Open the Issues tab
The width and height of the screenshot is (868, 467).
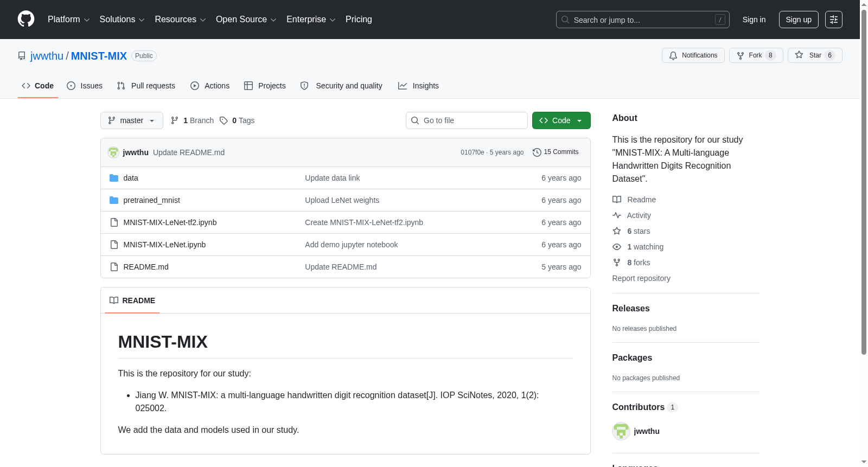[85, 86]
